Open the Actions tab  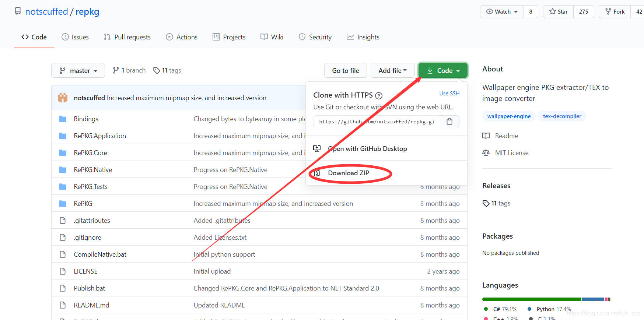pos(182,37)
